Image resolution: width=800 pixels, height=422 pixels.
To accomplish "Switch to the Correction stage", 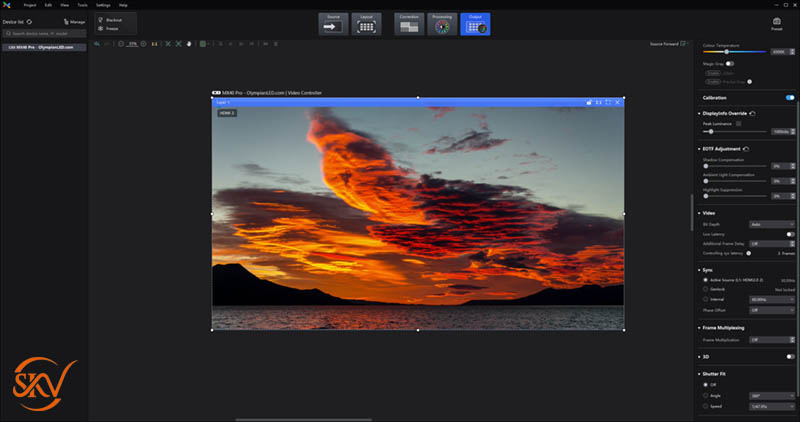I will pos(408,24).
